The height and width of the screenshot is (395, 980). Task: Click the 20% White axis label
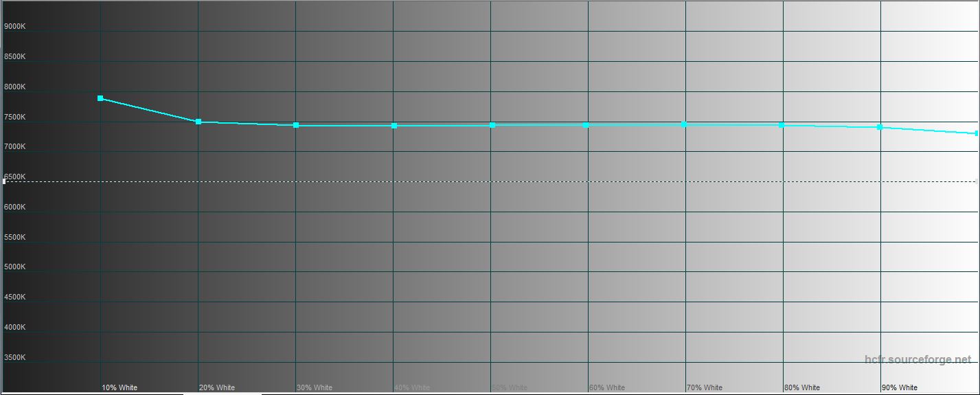tap(217, 387)
